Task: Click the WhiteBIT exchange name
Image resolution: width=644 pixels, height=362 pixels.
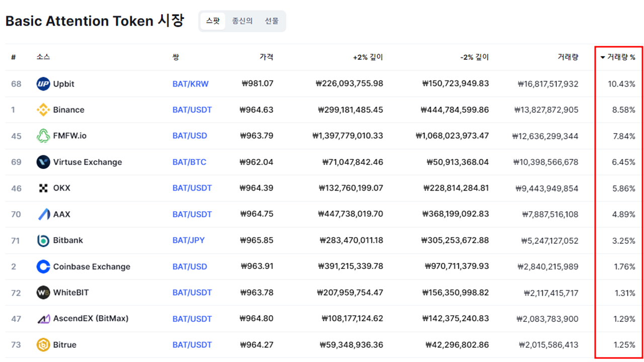Action: pos(71,293)
